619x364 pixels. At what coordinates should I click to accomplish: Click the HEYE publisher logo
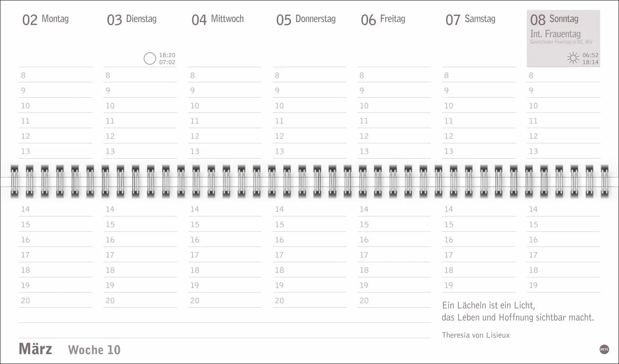coord(604,349)
